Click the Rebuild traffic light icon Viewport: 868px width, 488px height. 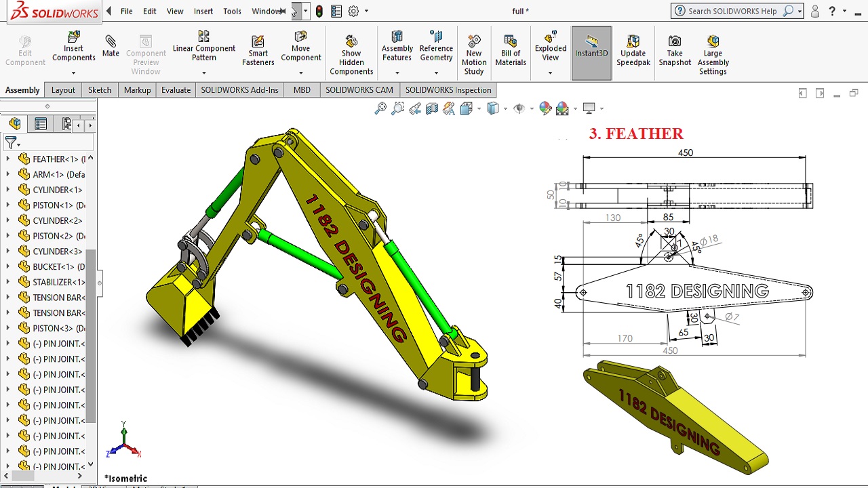[x=319, y=11]
